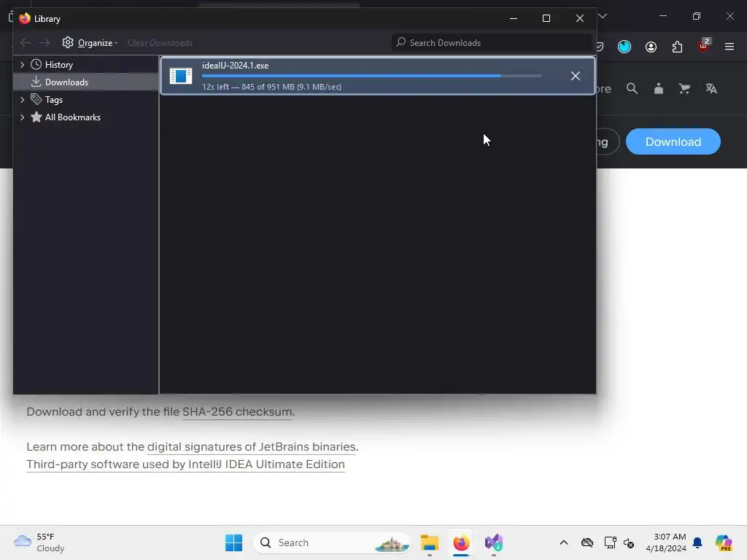747x560 pixels.
Task: Click the Firefox list all tabs chevron
Action: [603, 16]
